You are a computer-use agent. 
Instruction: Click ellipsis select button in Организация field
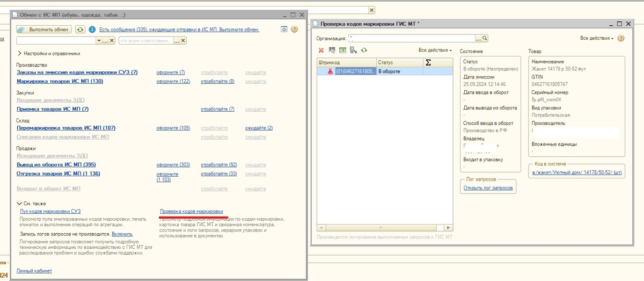click(478, 38)
